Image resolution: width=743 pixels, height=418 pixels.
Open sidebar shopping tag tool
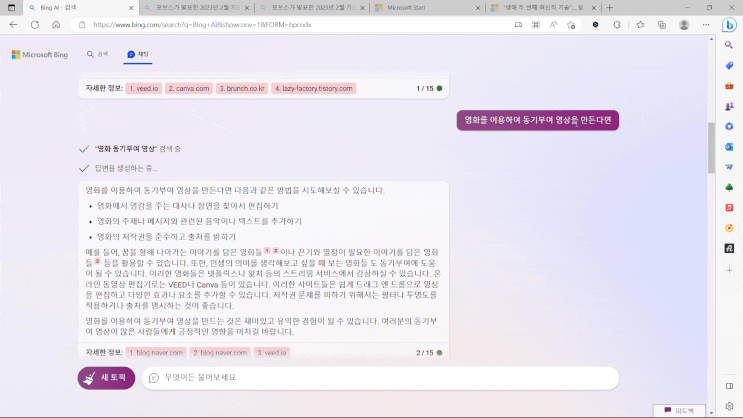click(x=729, y=65)
